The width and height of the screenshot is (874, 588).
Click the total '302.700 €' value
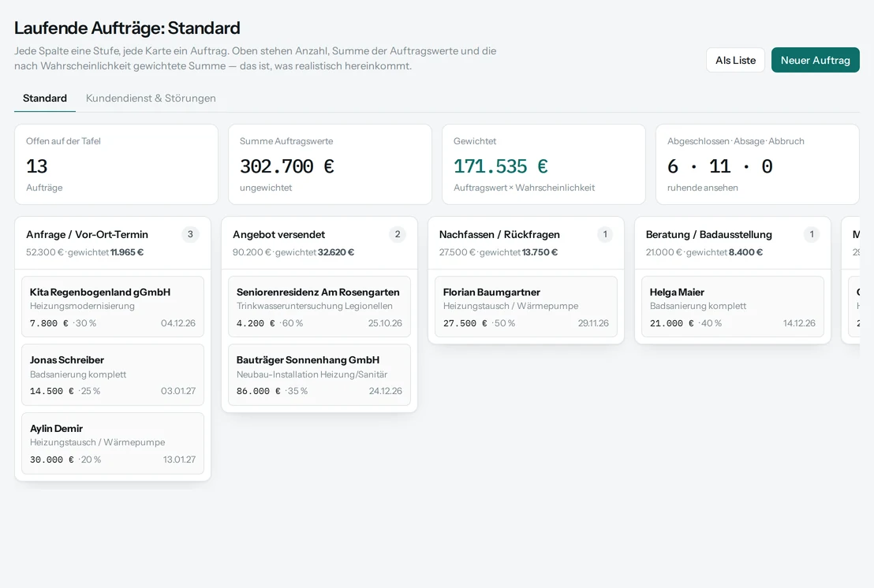coord(287,166)
